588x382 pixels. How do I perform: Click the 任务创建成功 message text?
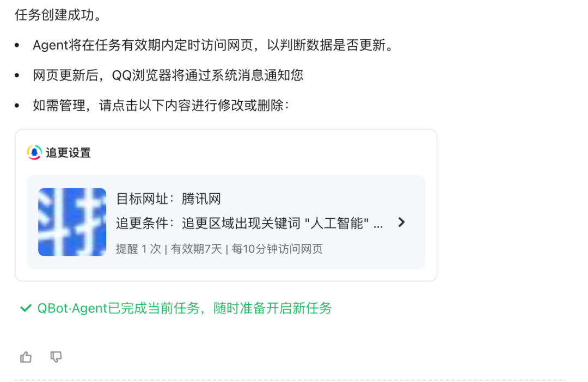pyautogui.click(x=58, y=14)
